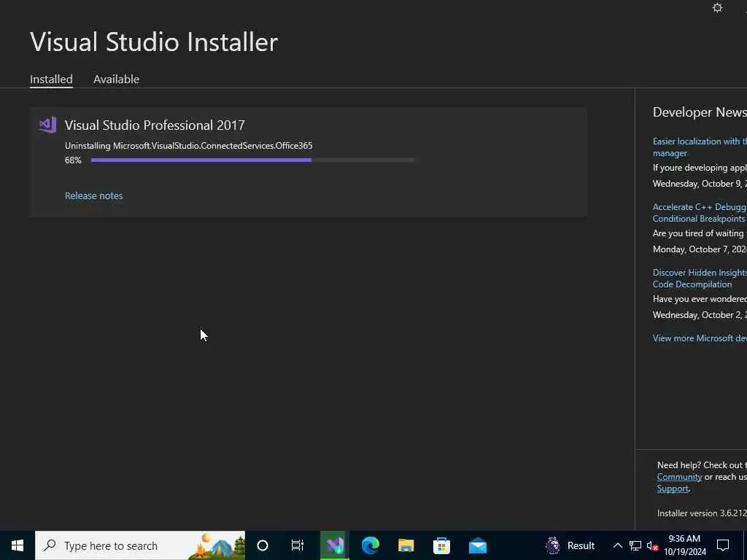Switch to the Available tab
This screenshot has width=747, height=560.
[x=116, y=79]
